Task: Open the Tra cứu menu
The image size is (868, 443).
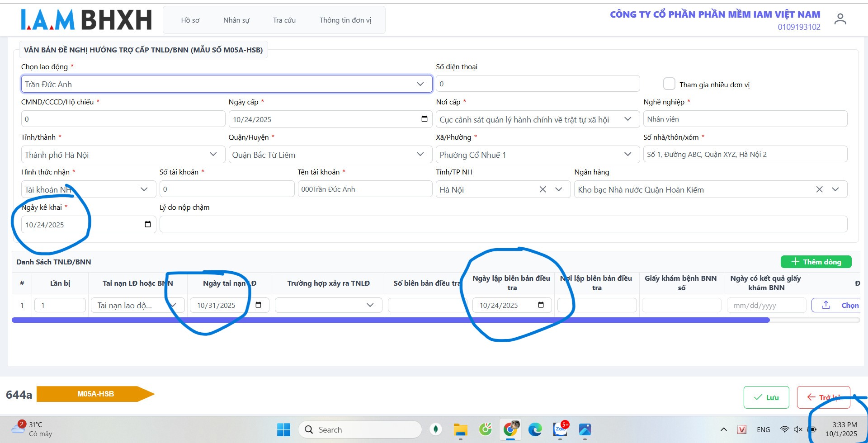Action: (284, 20)
